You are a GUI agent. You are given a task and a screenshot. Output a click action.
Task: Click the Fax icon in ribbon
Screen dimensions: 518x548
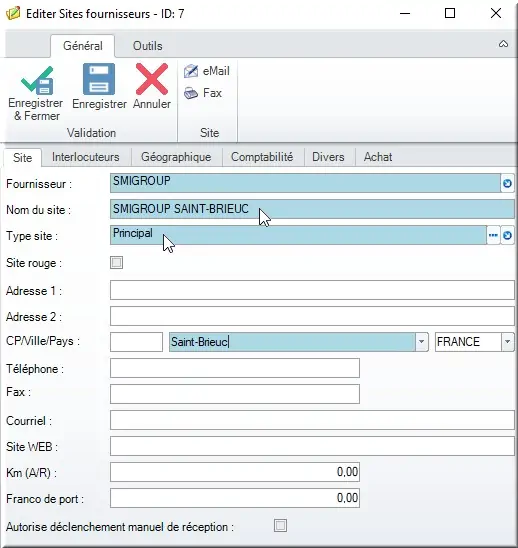click(x=191, y=93)
